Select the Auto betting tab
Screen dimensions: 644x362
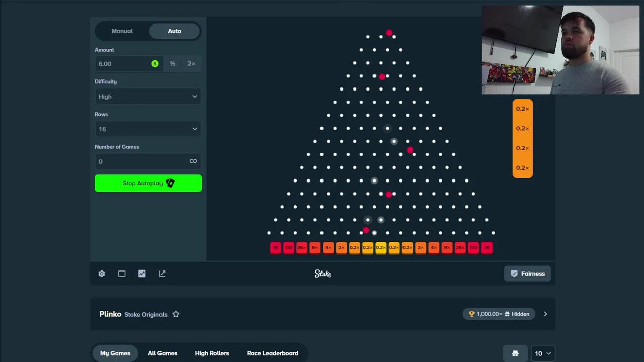pos(174,31)
